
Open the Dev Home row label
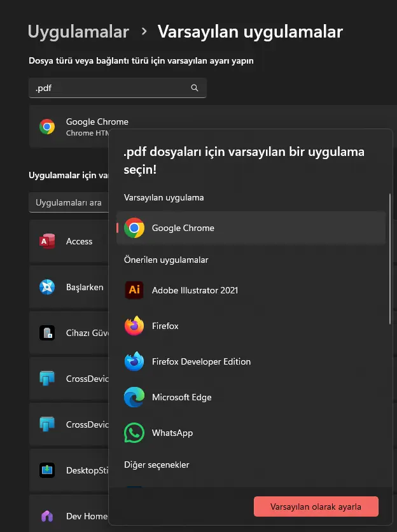(87, 516)
